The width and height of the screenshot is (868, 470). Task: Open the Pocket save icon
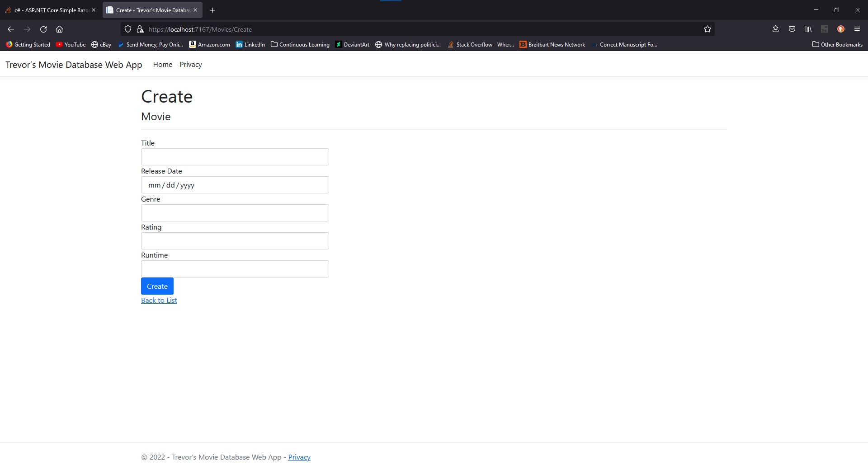pyautogui.click(x=792, y=29)
